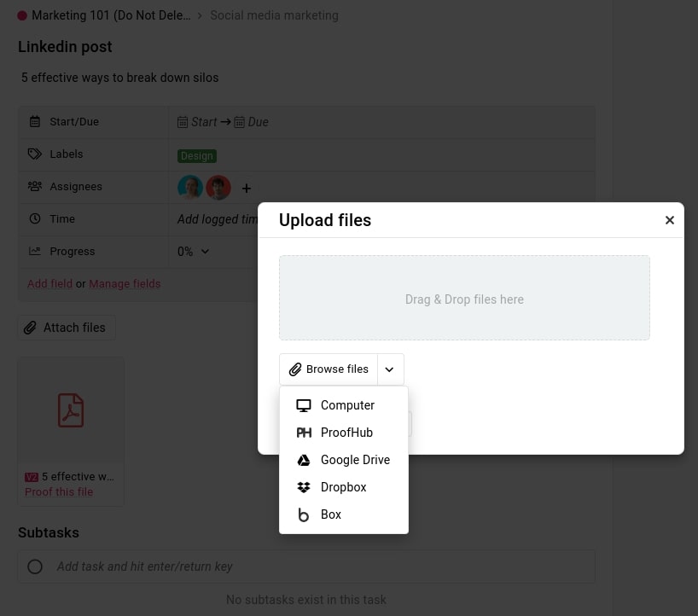Open the PDF attachment thumbnail
698x616 pixels.
tap(71, 410)
